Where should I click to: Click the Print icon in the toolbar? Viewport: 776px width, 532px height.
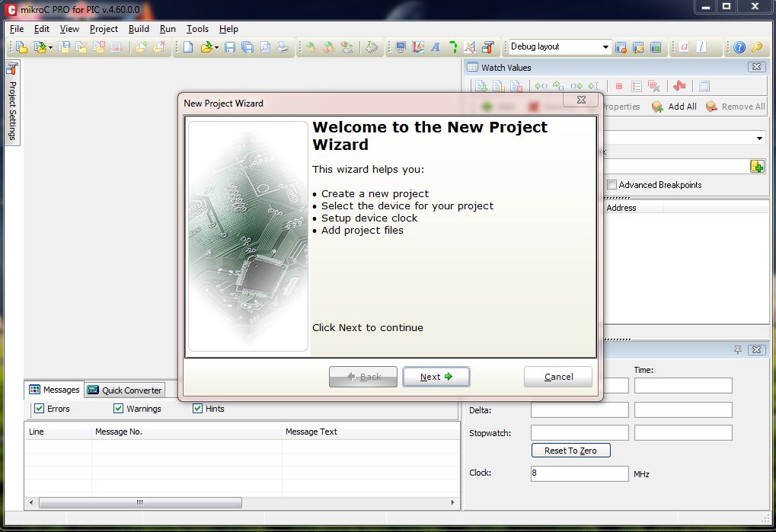(282, 46)
